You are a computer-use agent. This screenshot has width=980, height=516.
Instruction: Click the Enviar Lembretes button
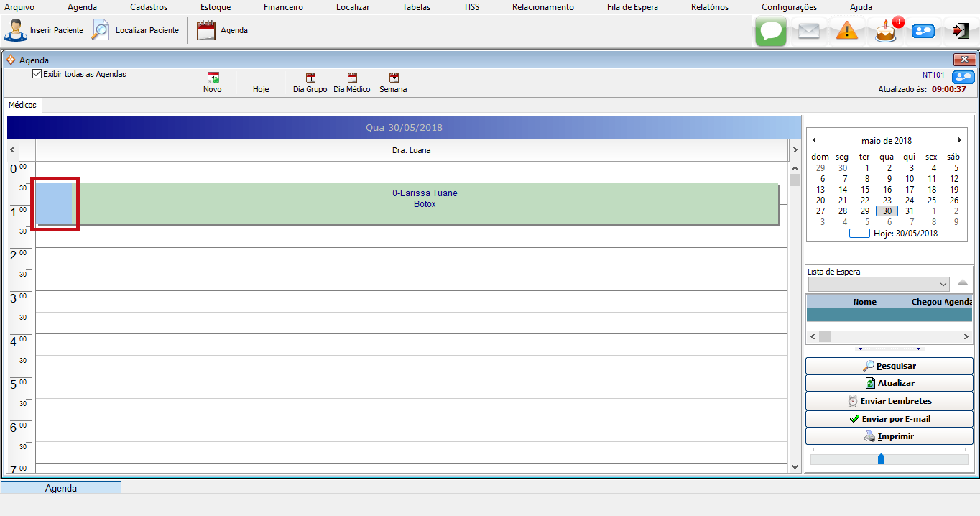click(x=889, y=401)
